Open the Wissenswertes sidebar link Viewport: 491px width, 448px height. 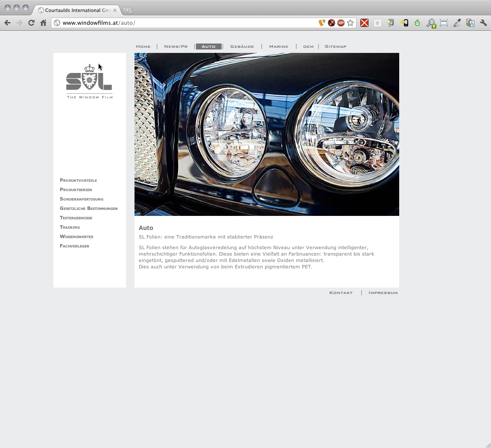coord(76,236)
